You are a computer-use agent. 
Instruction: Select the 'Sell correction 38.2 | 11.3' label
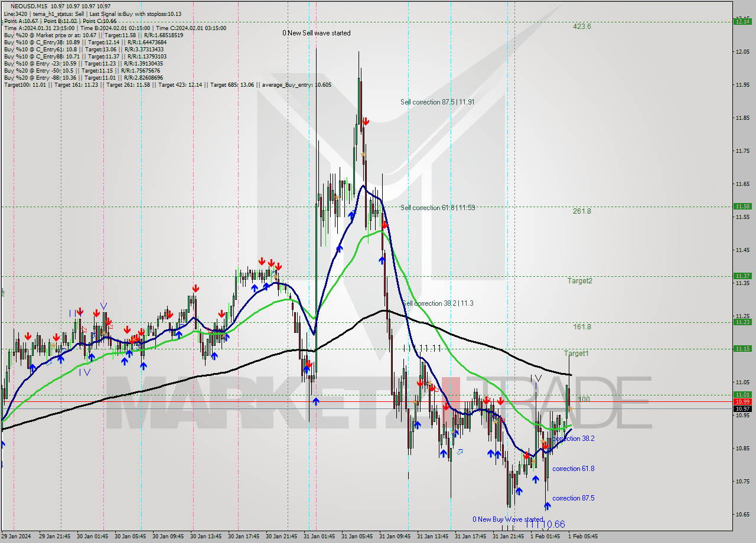pos(438,303)
